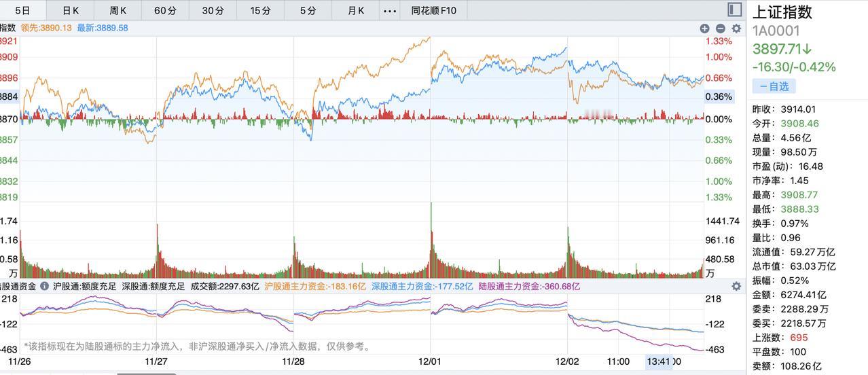This screenshot has height=375, width=868.
Task: Click the 陆股通主力资金:-360.68亿 legend
Action: (529, 287)
